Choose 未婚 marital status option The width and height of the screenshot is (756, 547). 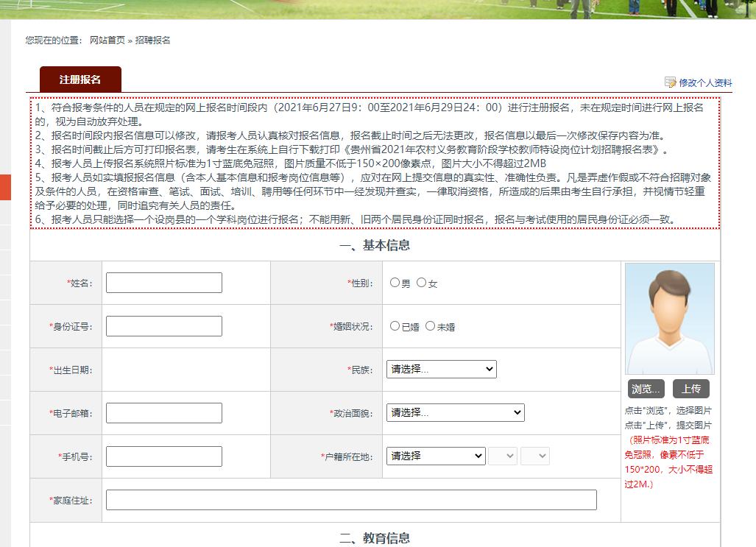[431, 326]
